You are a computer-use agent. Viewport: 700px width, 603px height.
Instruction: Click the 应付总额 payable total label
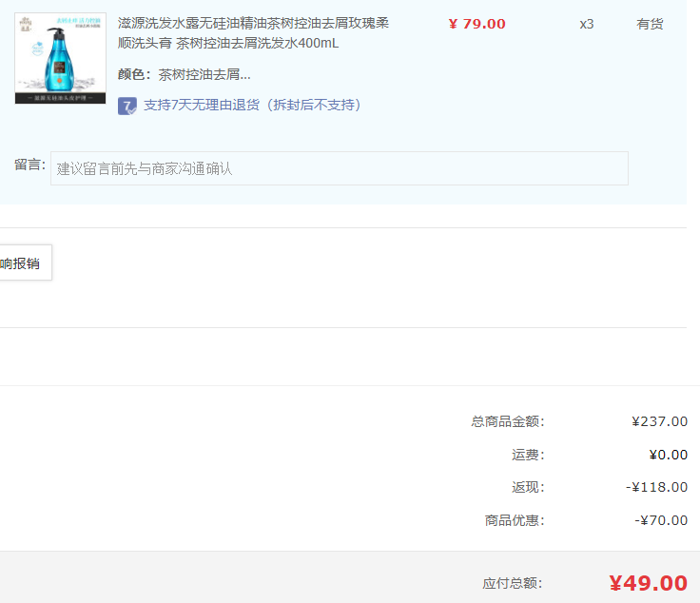(512, 583)
